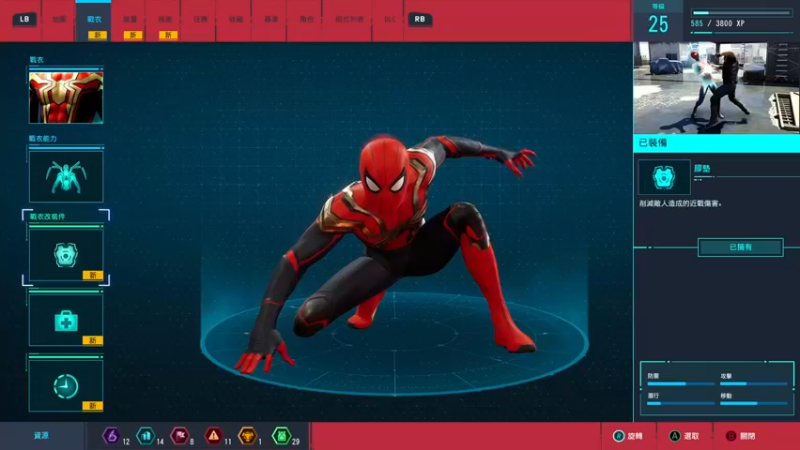Click the green backpack token icon (29)

[282, 436]
